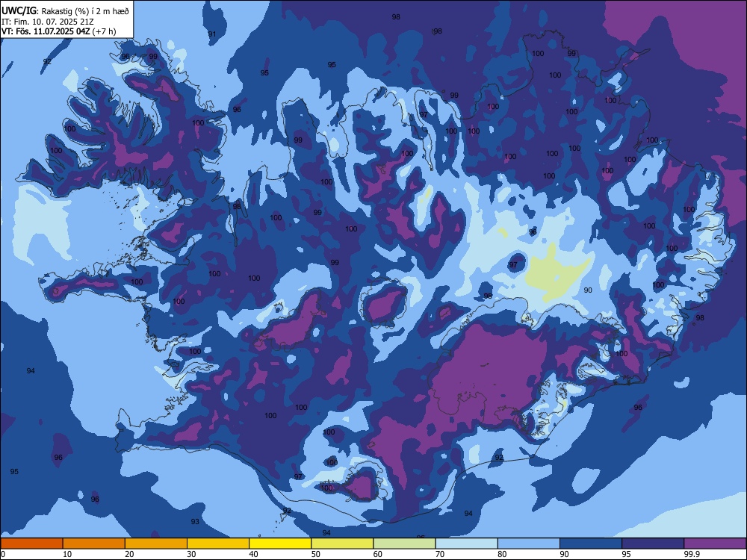Click the legend tick label '30'
Viewport: 747px width, 560px height.
click(191, 554)
